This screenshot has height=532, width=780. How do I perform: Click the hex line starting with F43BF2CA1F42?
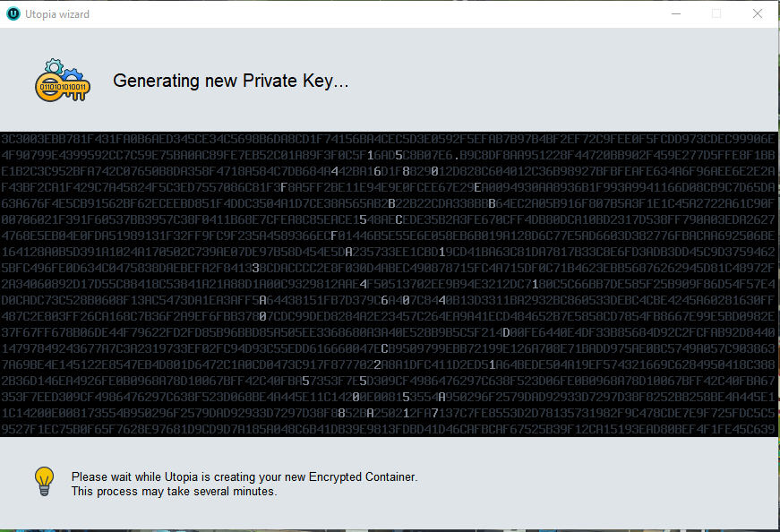tap(390, 186)
